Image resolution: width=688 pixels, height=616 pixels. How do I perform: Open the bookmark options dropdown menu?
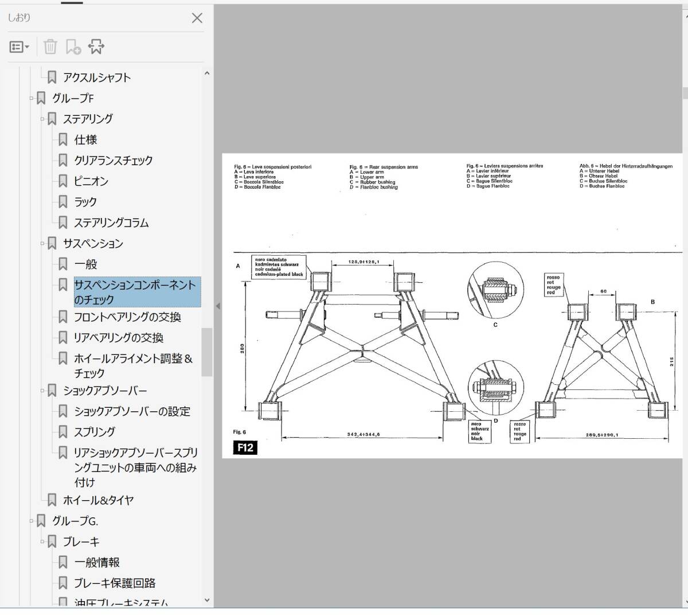point(19,47)
